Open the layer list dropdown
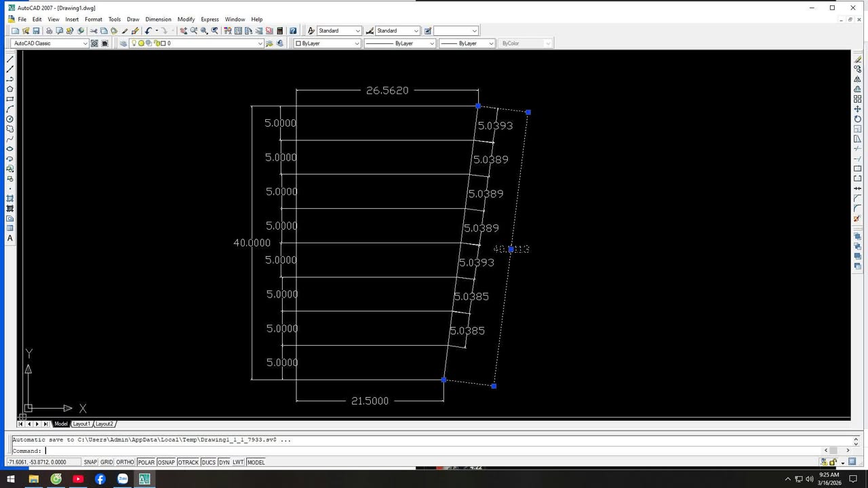This screenshot has width=868, height=488. tap(260, 43)
